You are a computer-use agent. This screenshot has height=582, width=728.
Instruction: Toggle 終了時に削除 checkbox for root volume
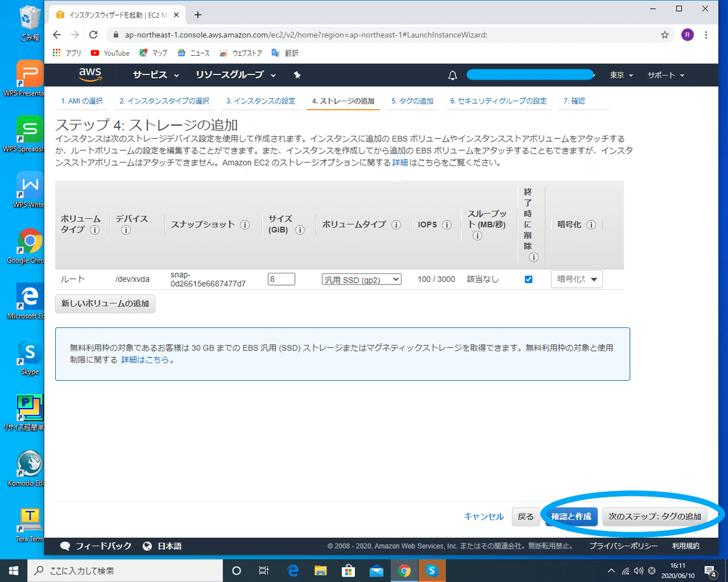click(528, 279)
